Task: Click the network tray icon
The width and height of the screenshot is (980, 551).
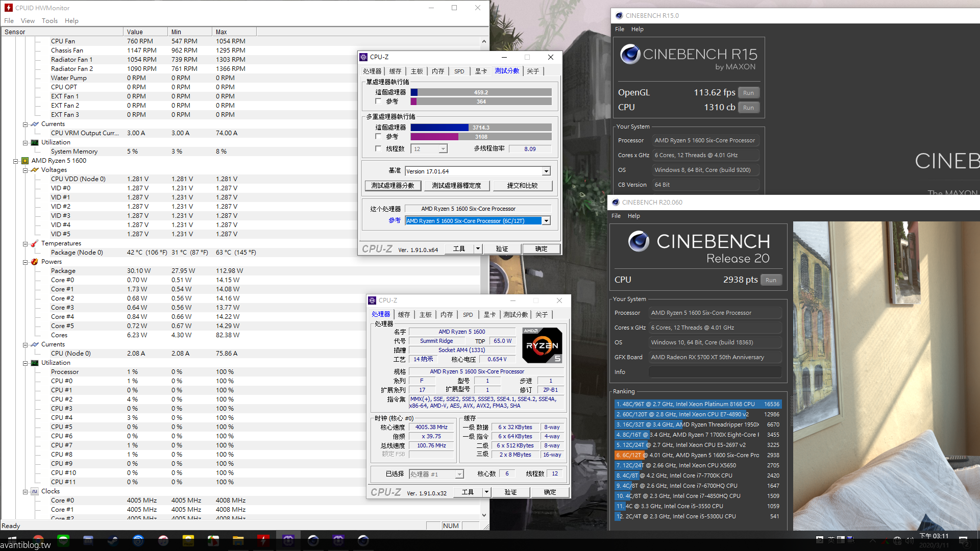Action: click(897, 540)
